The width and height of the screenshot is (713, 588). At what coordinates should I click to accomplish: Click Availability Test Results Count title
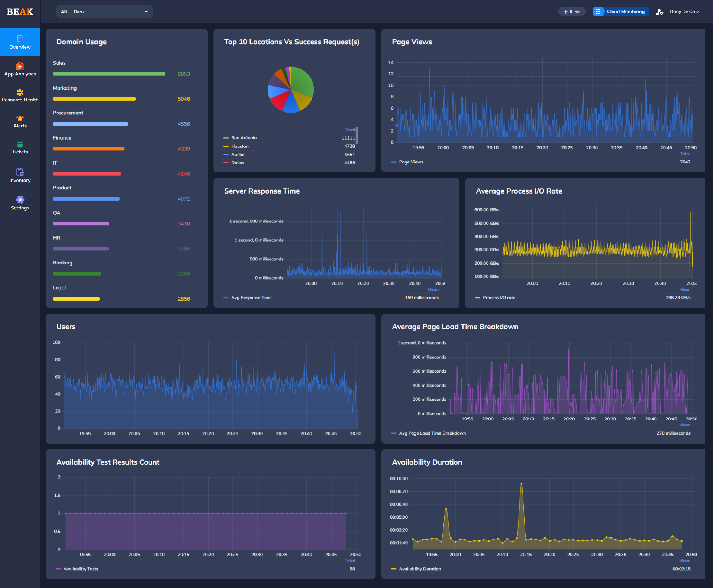[108, 462]
